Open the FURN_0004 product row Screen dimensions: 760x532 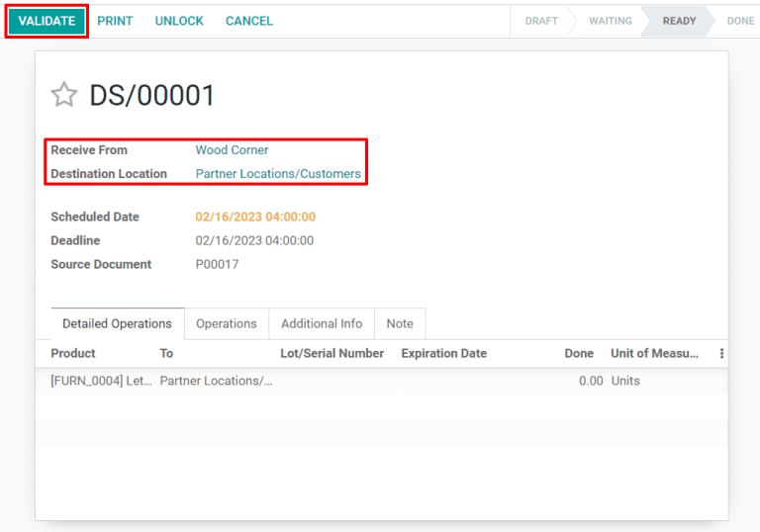(x=102, y=381)
